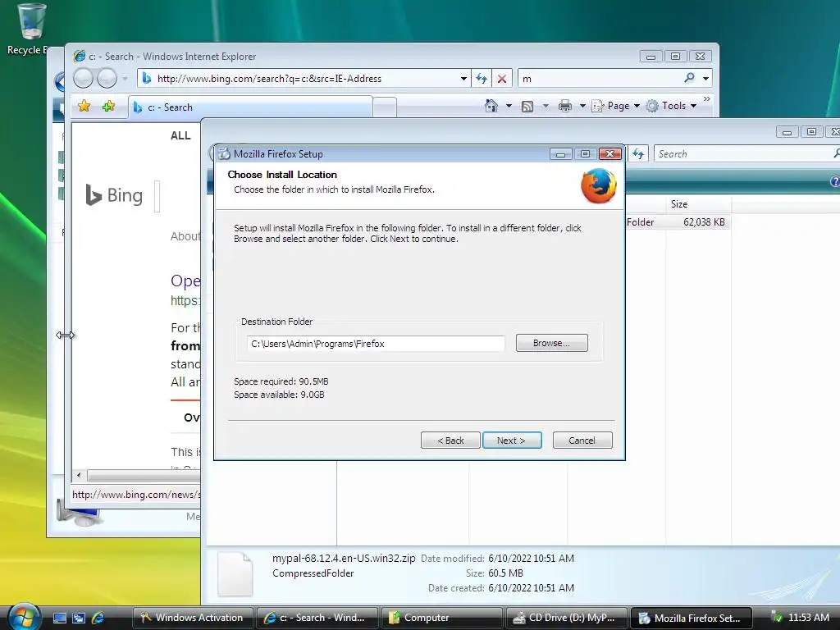This screenshot has height=630, width=840.
Task: Switch to Computer taskbar item
Action: 442,618
